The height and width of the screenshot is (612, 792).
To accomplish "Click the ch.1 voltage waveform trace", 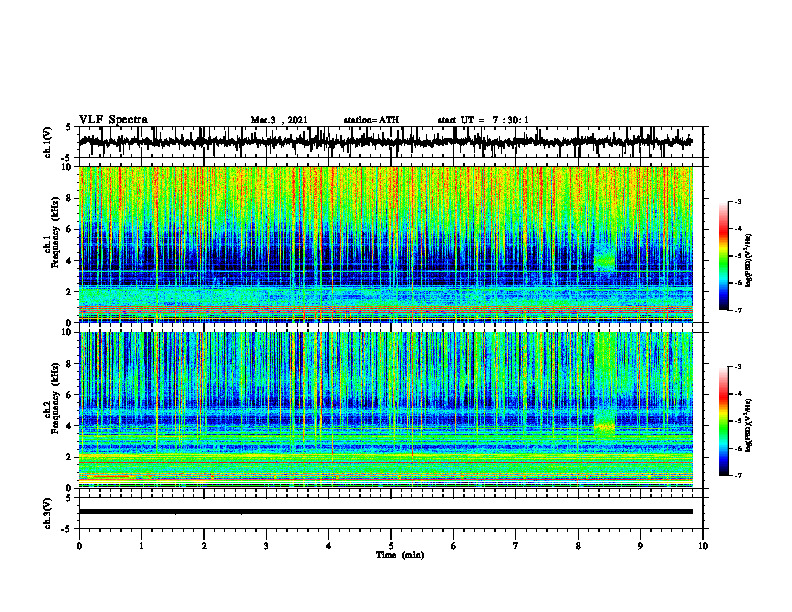I will [385, 142].
